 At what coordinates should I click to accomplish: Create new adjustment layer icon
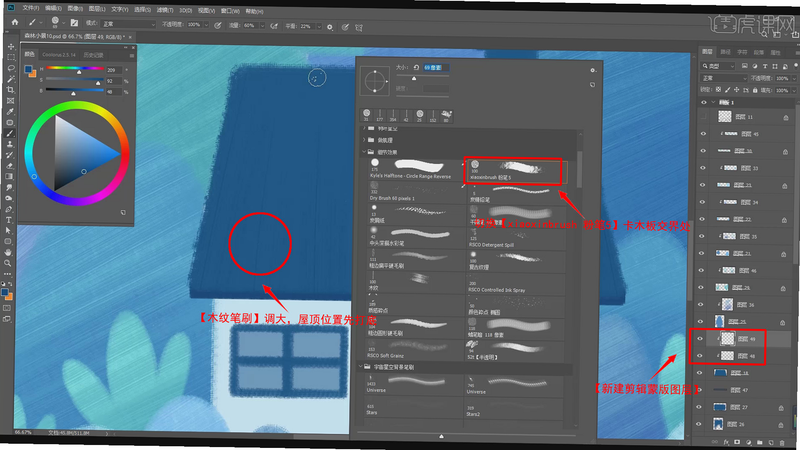coord(748,442)
